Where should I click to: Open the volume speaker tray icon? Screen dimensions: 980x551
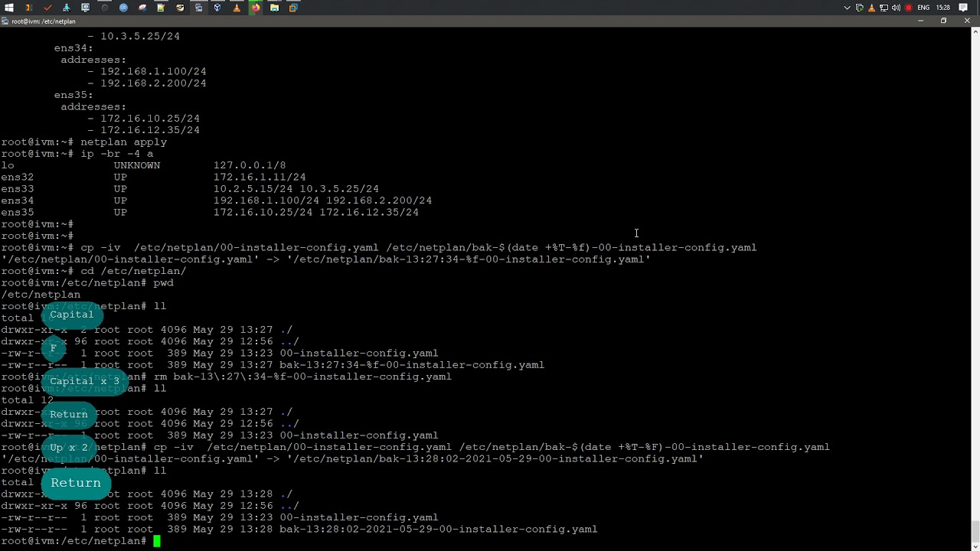click(896, 8)
